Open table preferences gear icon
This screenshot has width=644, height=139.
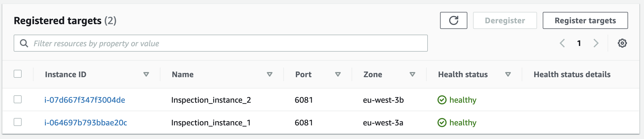click(622, 43)
